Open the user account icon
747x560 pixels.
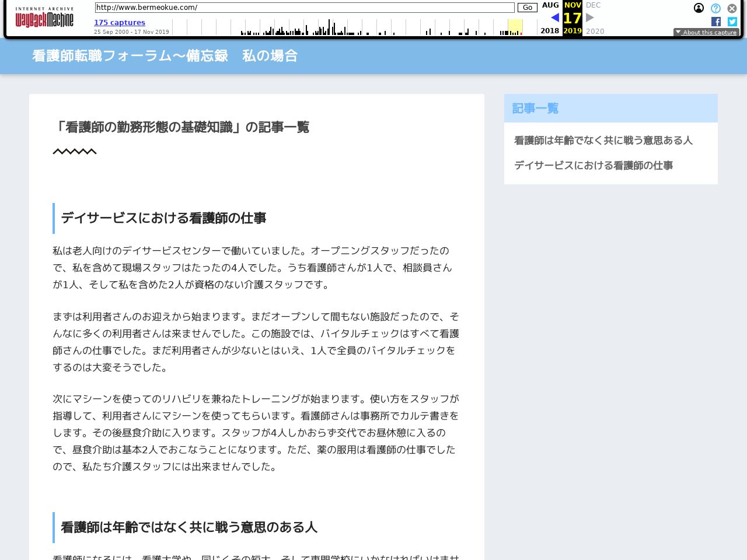click(x=699, y=8)
